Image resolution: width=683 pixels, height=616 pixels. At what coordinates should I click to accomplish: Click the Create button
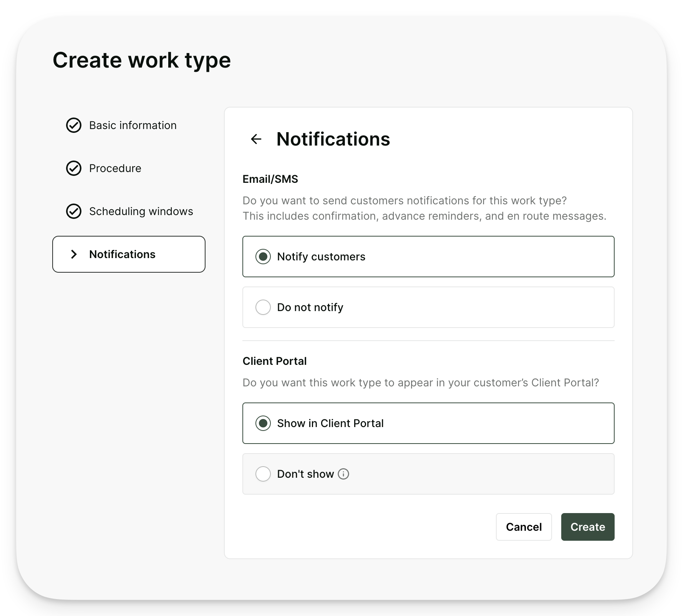(x=588, y=527)
